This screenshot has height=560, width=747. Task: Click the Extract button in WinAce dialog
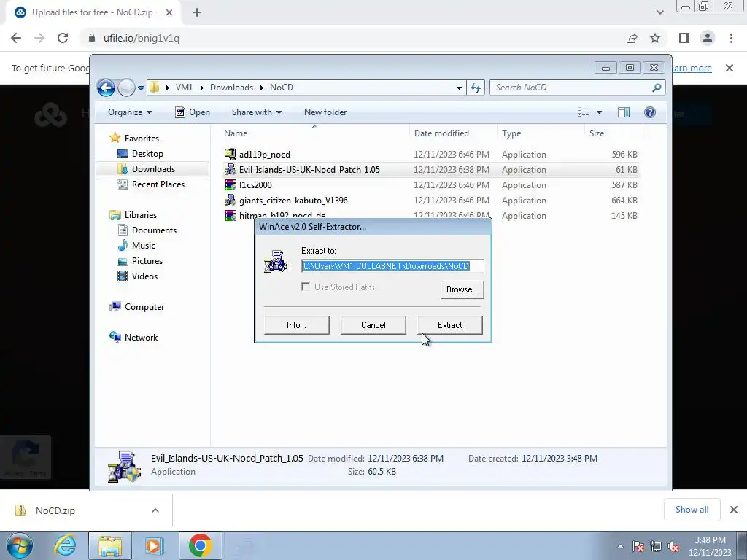pos(449,325)
